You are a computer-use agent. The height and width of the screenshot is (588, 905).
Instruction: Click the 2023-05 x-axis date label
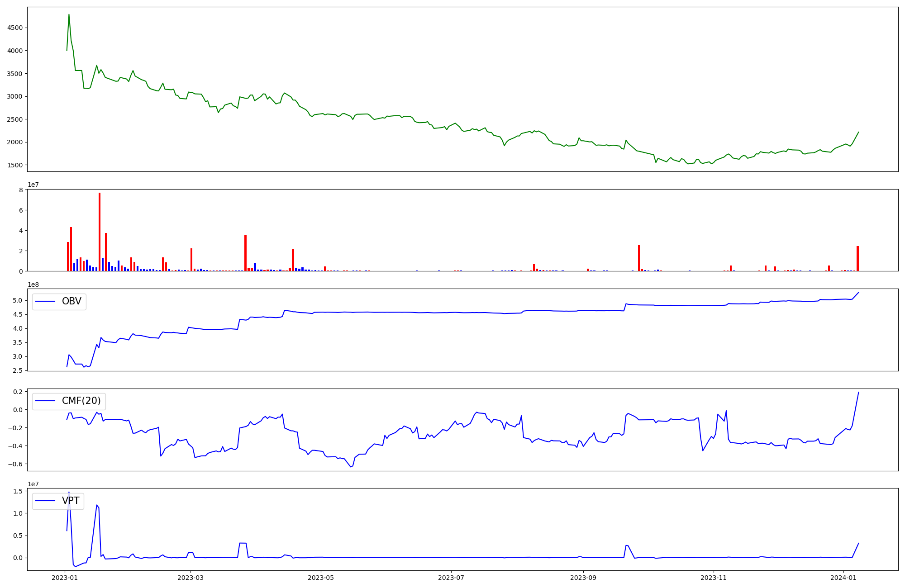point(321,578)
